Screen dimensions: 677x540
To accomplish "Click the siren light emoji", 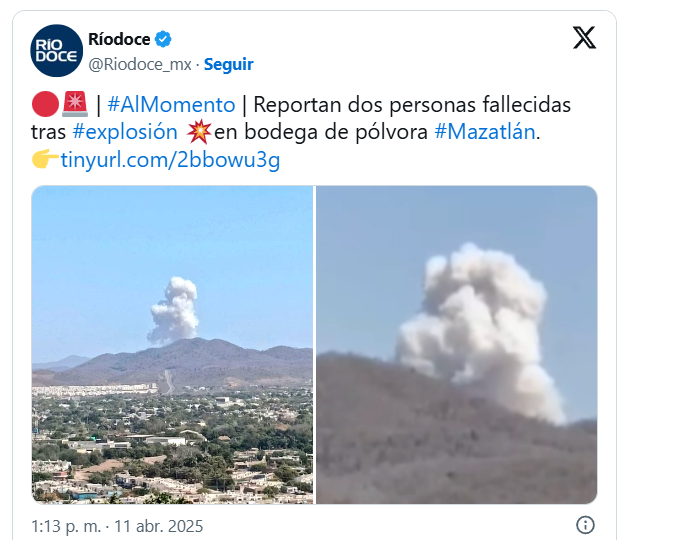I will click(x=75, y=104).
